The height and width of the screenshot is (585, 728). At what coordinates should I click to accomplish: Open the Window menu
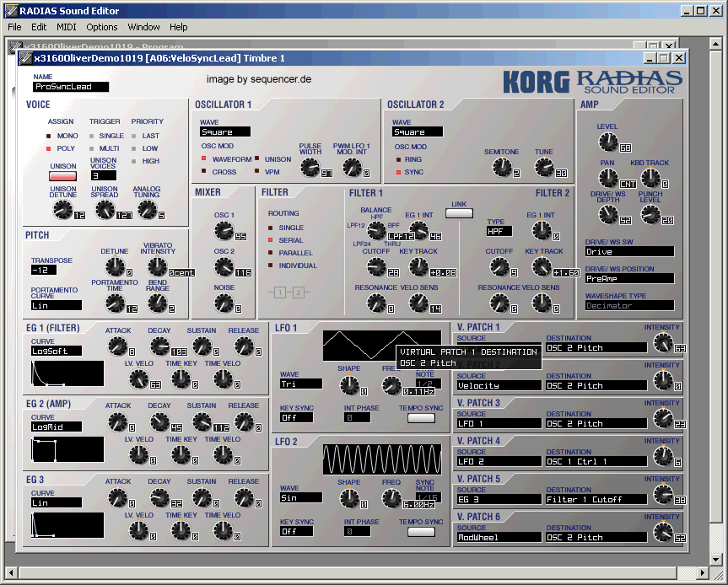[143, 27]
